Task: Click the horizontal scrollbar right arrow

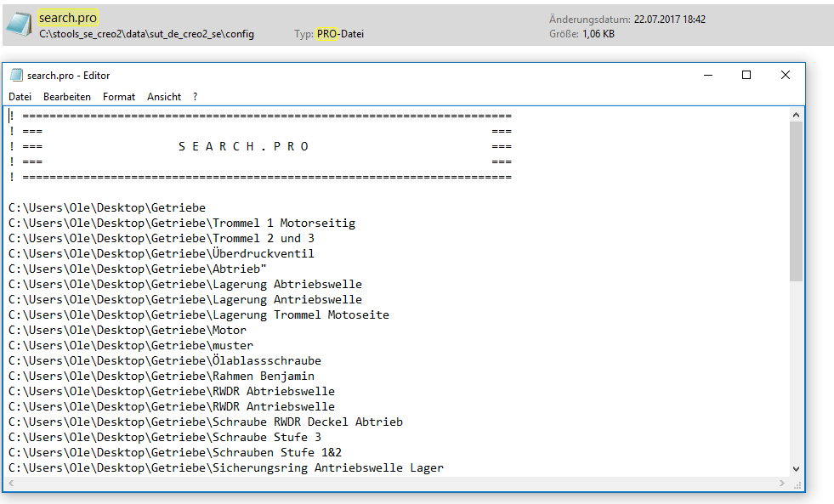Action: click(783, 484)
